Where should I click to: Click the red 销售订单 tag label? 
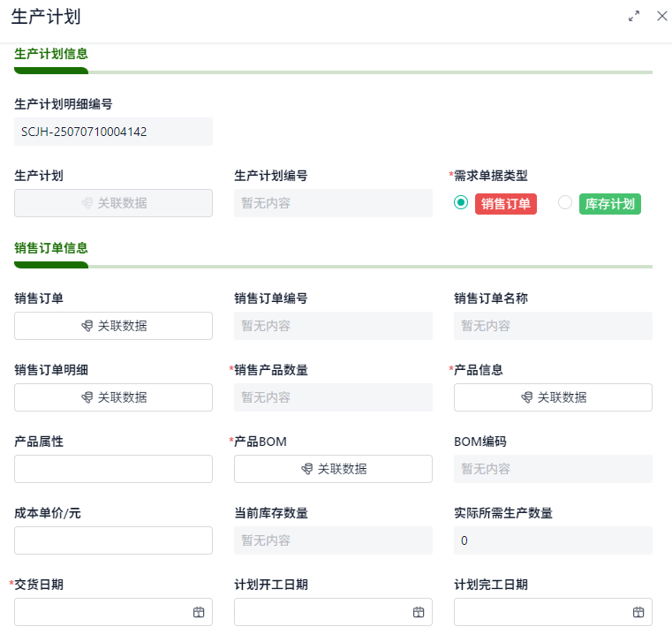(x=506, y=204)
